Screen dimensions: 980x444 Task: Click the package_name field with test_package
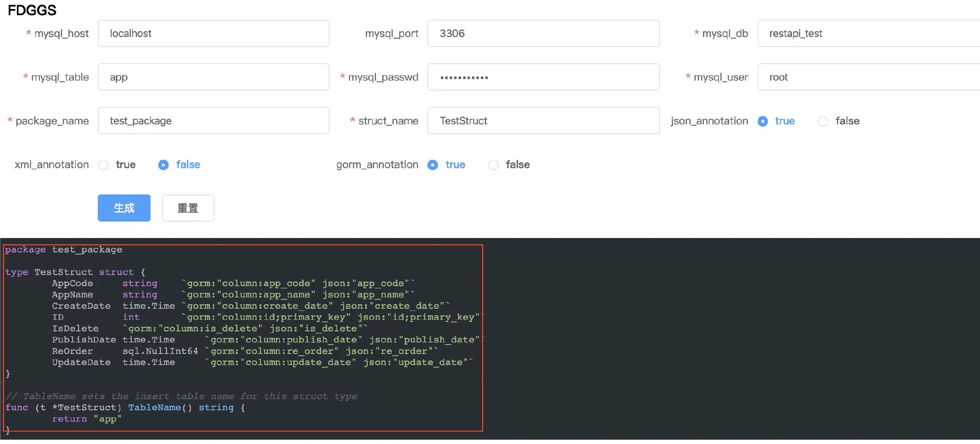[x=213, y=120]
